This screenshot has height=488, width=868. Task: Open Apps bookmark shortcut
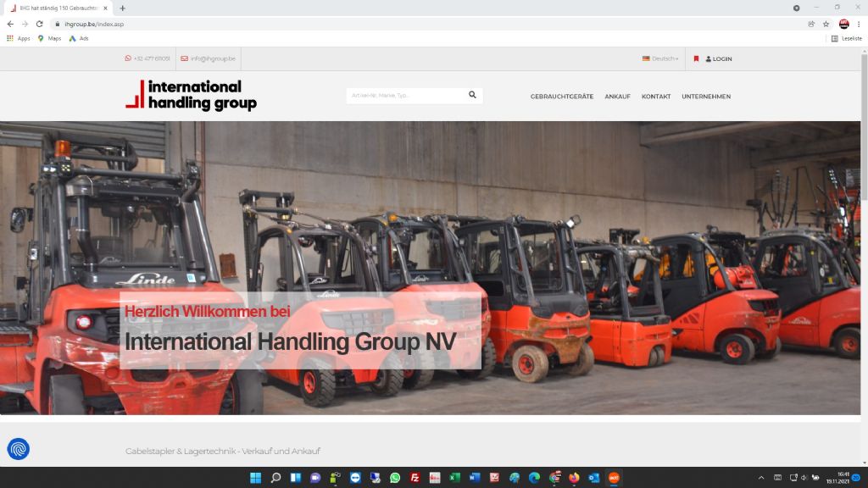click(19, 38)
